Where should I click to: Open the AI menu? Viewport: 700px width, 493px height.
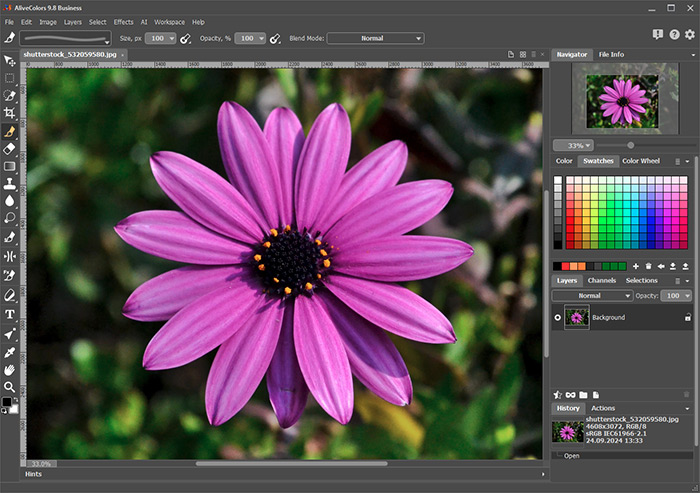coord(144,22)
